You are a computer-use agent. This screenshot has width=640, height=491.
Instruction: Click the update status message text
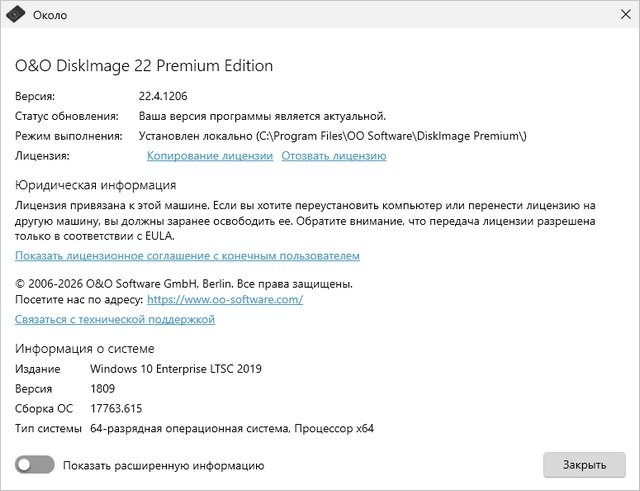coord(262,116)
